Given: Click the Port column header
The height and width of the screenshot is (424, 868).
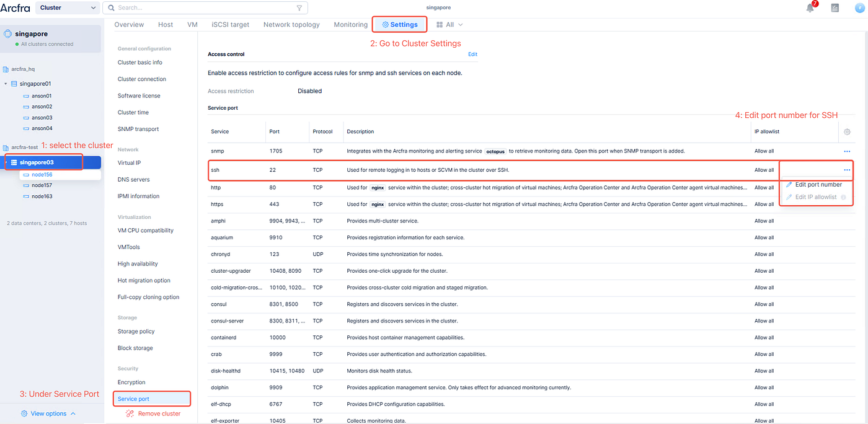Looking at the screenshot, I should [275, 131].
